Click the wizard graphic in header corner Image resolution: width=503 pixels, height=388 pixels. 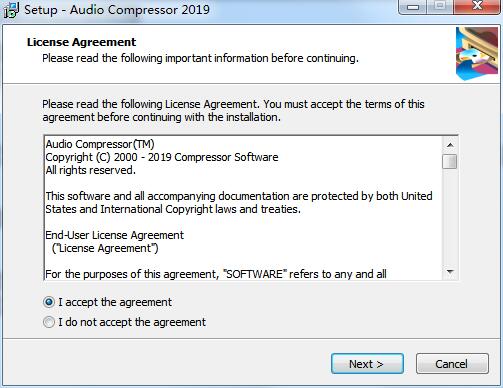(x=478, y=54)
